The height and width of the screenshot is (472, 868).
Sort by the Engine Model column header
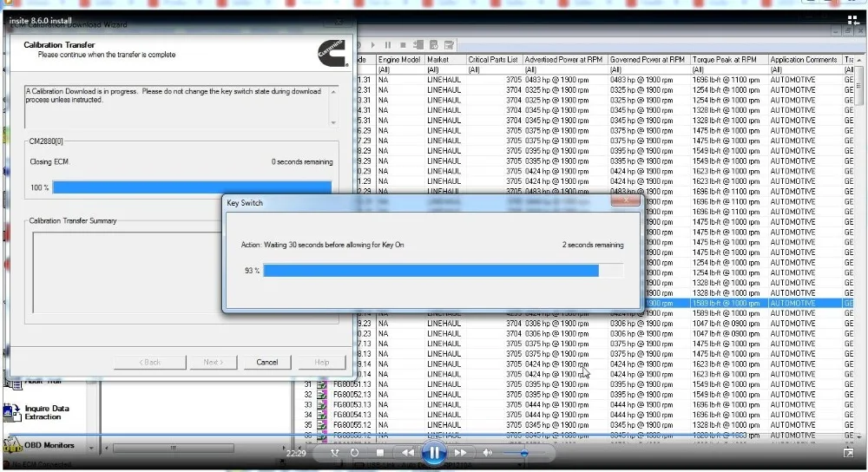point(400,59)
